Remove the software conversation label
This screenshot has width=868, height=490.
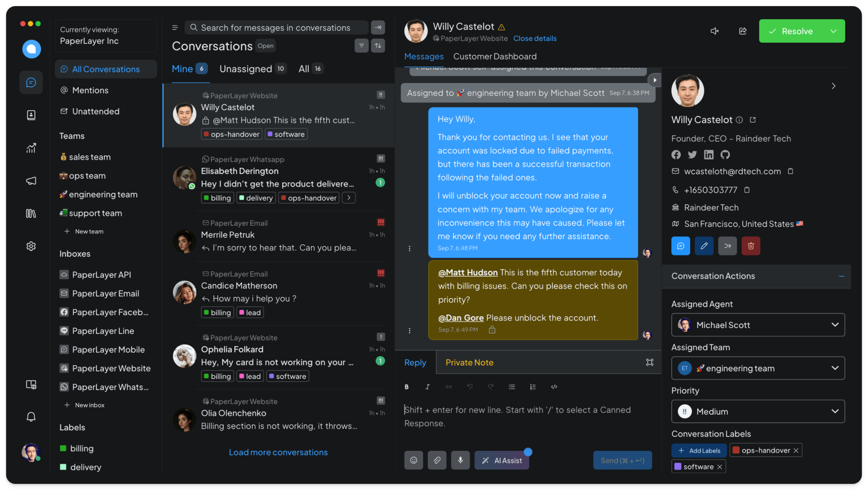[719, 467]
